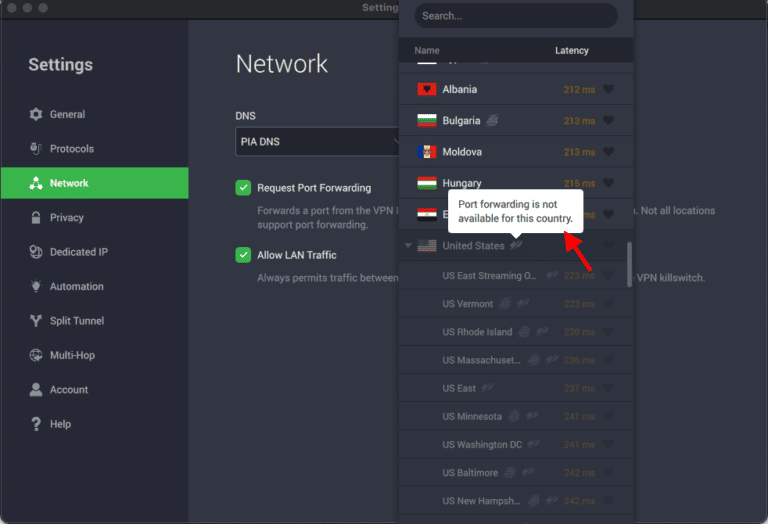The image size is (768, 524).
Task: Switch to the Dedicated IP tab
Action: (x=95, y=252)
